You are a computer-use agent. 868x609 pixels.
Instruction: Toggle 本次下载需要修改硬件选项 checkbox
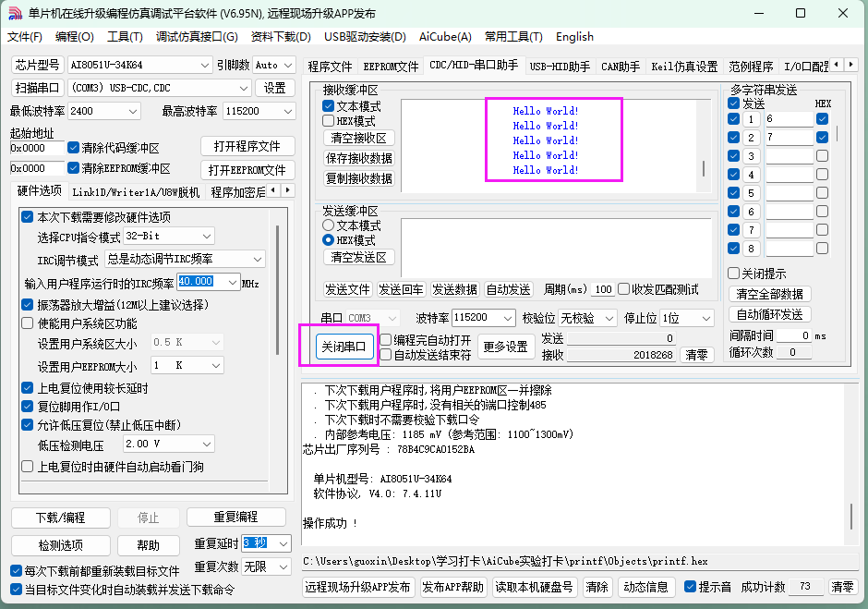point(27,216)
